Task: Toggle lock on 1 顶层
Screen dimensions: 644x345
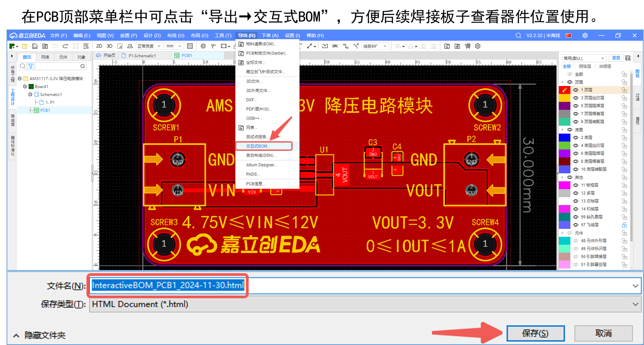Action: click(x=624, y=90)
